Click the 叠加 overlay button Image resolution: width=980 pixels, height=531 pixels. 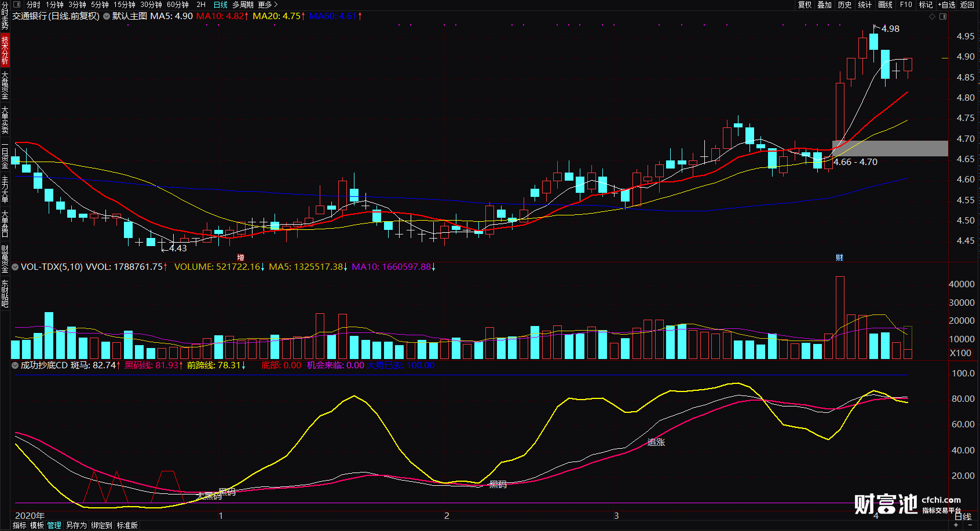825,5
